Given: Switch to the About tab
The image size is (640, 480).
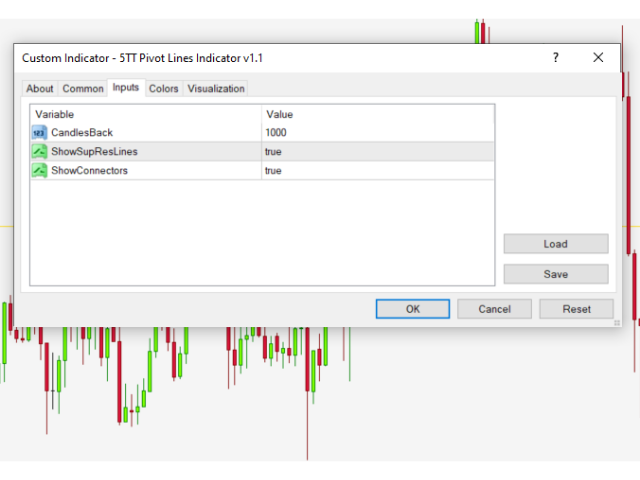Looking at the screenshot, I should click(x=40, y=89).
